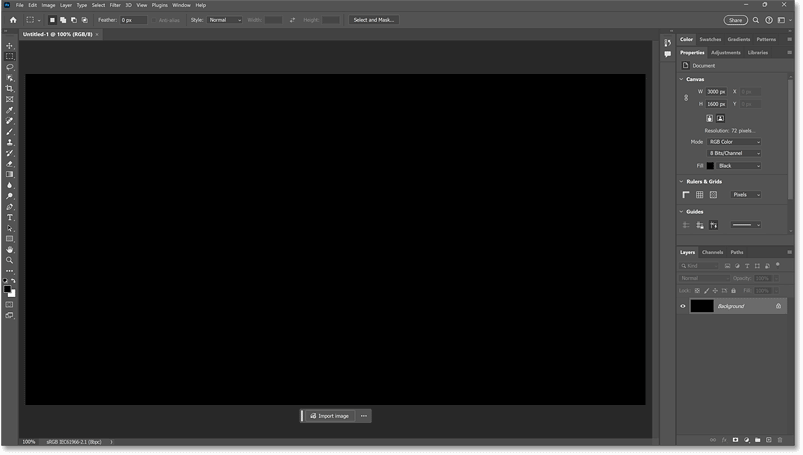
Task: Open the Fill dropdown set to Black
Action: pyautogui.click(x=738, y=166)
